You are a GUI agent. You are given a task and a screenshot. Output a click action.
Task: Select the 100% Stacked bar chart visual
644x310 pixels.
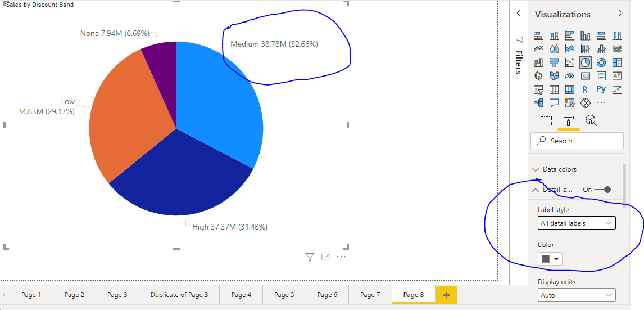(x=601, y=35)
